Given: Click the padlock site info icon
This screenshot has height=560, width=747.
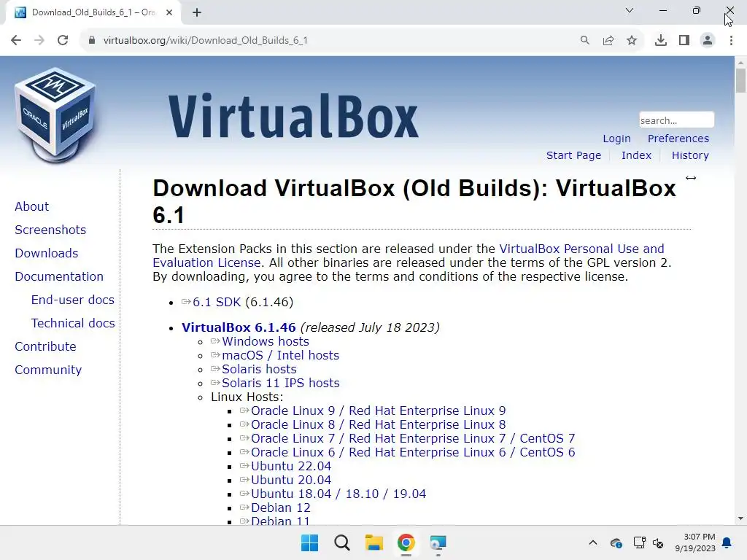Looking at the screenshot, I should click(x=92, y=41).
